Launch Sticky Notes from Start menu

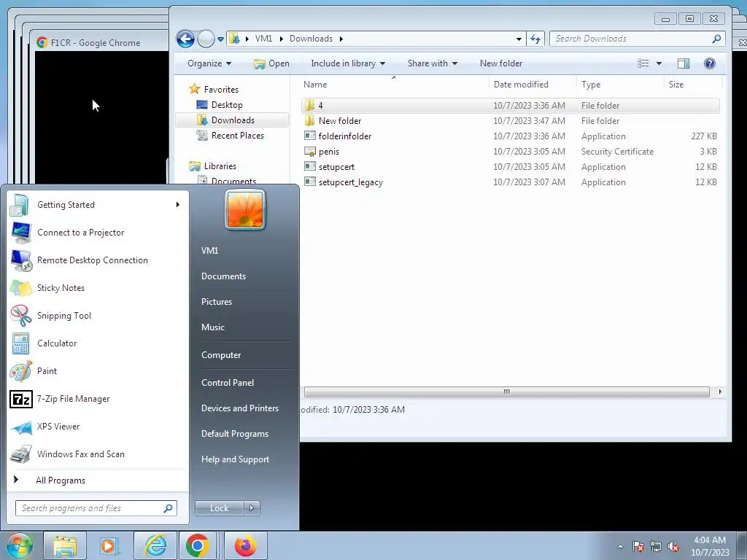click(x=98, y=287)
